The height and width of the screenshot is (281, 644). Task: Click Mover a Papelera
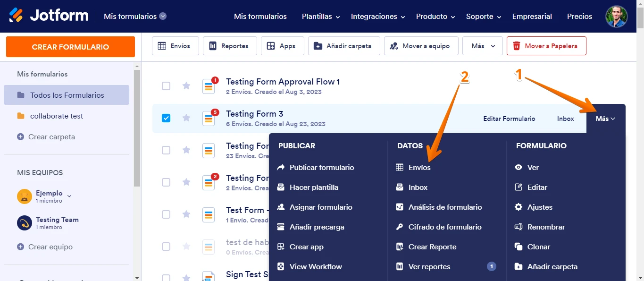[546, 45]
